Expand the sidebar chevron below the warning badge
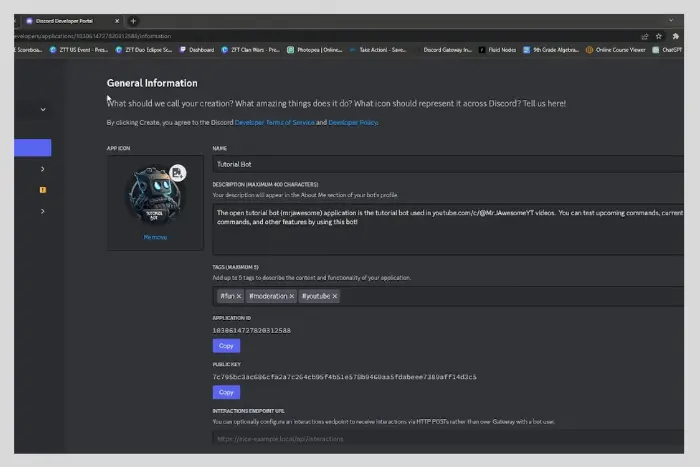The width and height of the screenshot is (700, 467). 42,211
